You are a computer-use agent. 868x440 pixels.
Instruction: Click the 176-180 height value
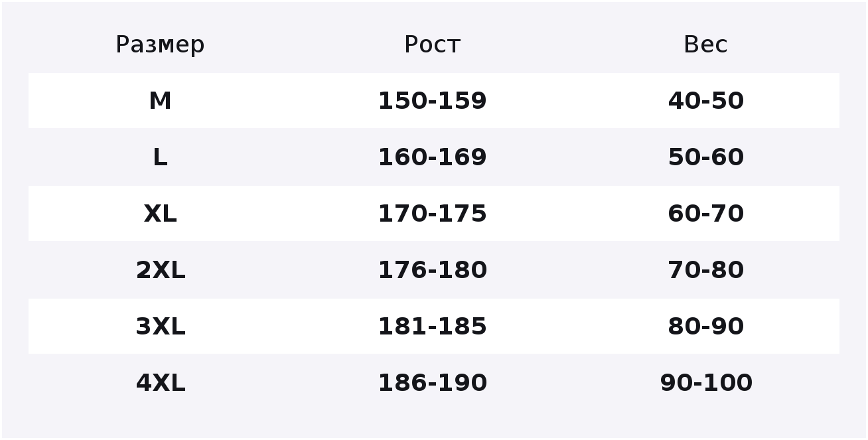pyautogui.click(x=432, y=270)
